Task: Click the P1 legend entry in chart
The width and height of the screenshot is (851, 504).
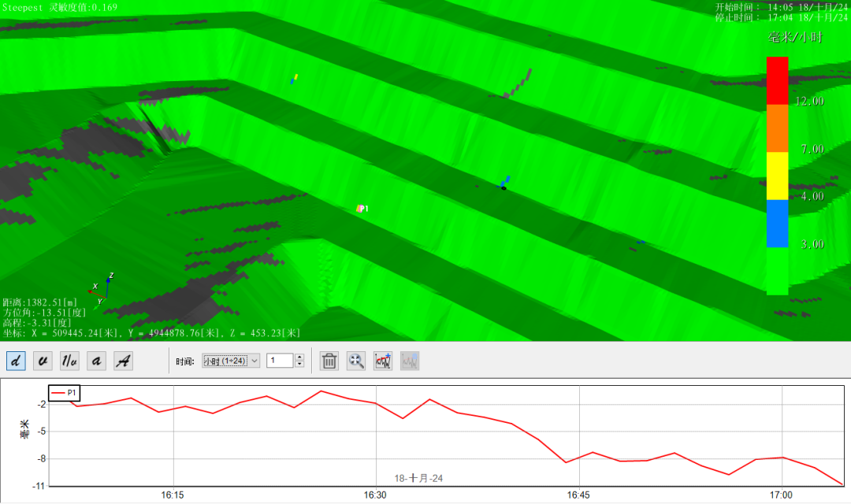Action: 65,392
